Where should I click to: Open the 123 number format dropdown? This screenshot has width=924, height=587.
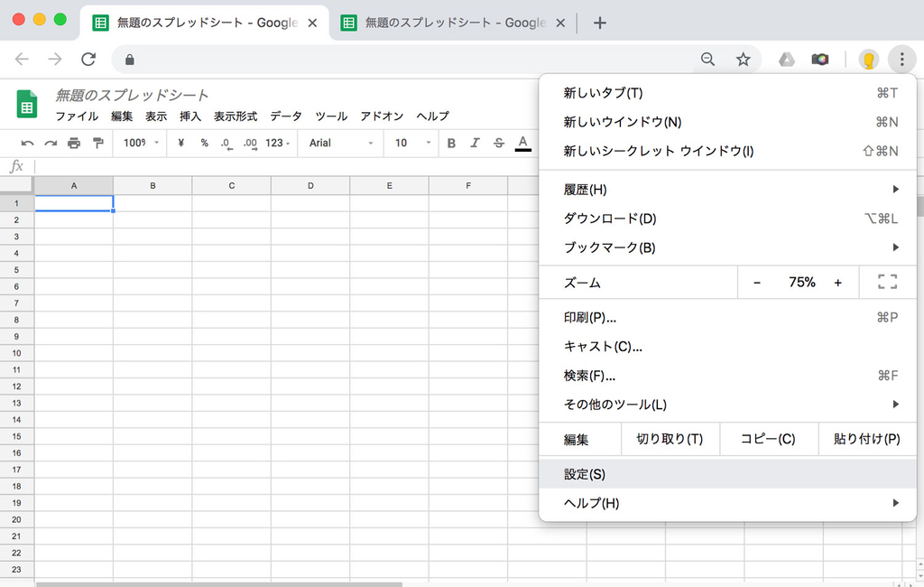pos(278,143)
